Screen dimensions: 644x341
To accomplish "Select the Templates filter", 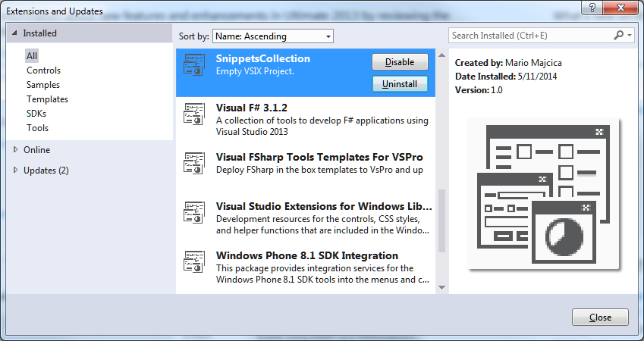I will 47,99.
